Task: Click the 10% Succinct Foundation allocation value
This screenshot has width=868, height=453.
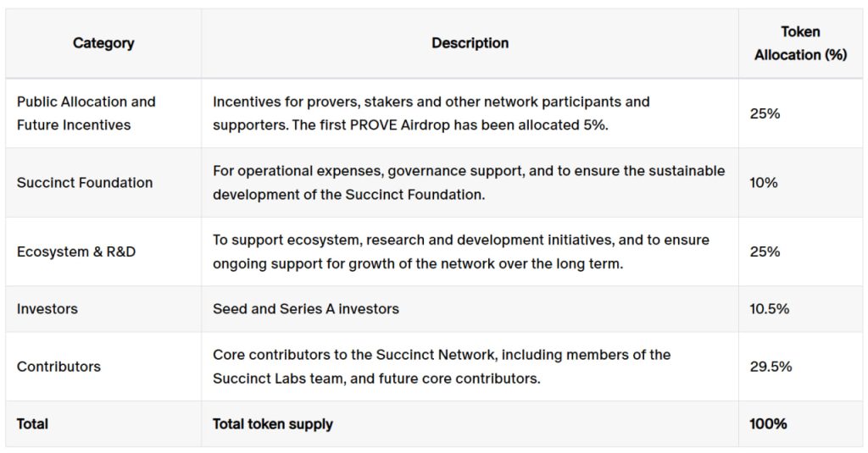Action: (764, 183)
